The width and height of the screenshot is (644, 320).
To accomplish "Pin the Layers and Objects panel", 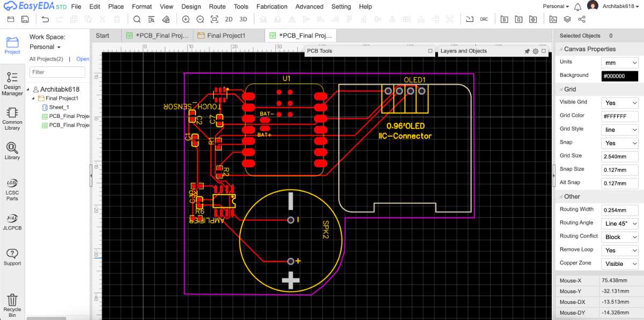I will (527, 51).
